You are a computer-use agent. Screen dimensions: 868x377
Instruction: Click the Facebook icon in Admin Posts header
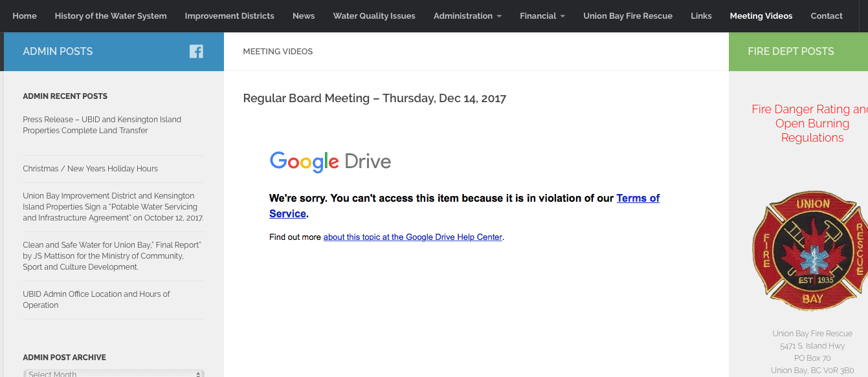coord(196,52)
